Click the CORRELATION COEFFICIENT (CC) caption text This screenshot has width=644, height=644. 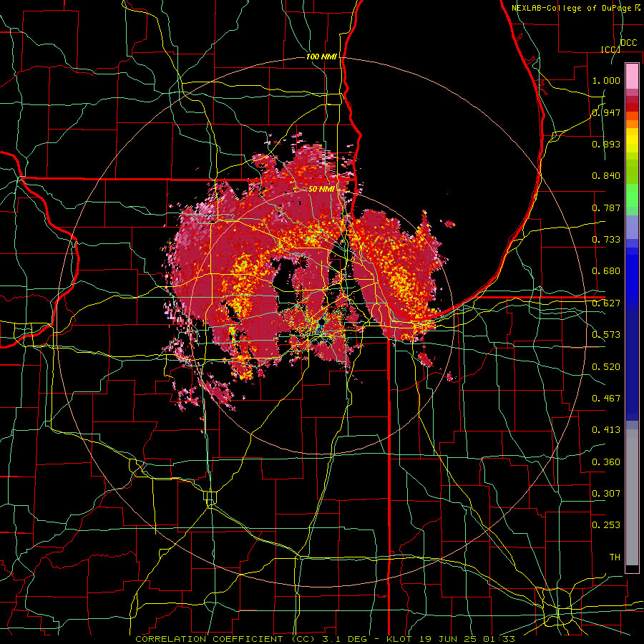click(225, 639)
